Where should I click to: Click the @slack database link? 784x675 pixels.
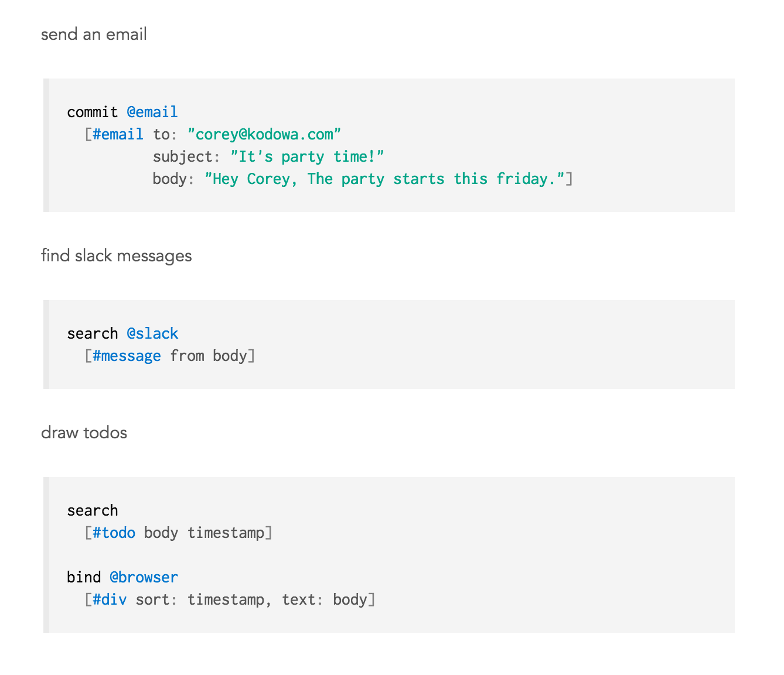pos(153,333)
